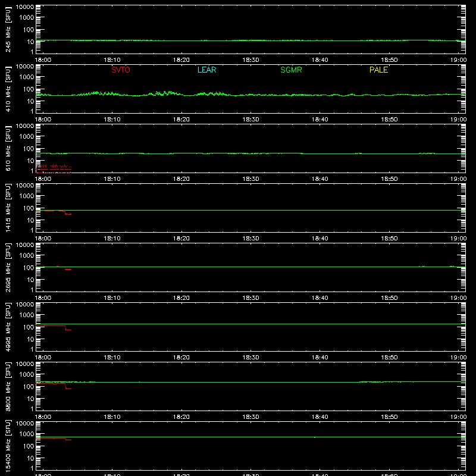476x476 pixels.
Task: Click the yellow PALE station label
Action: [x=378, y=70]
